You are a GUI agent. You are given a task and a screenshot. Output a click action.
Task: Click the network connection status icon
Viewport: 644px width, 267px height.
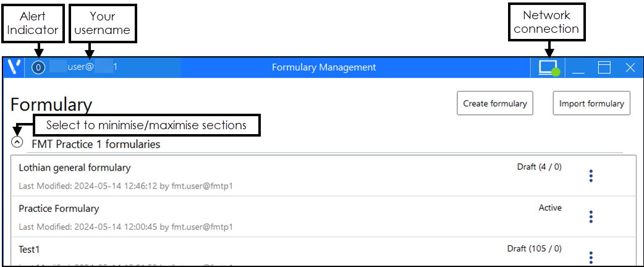(548, 68)
